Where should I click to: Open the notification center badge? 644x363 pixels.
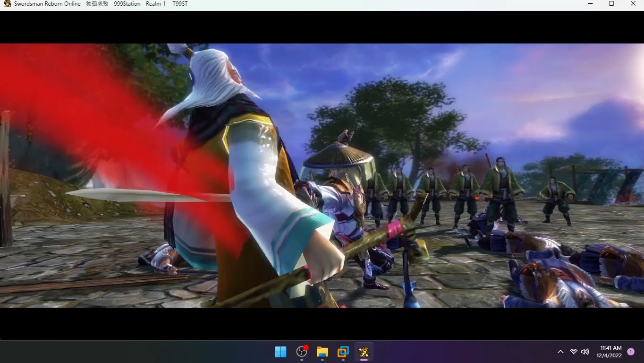pos(631,352)
